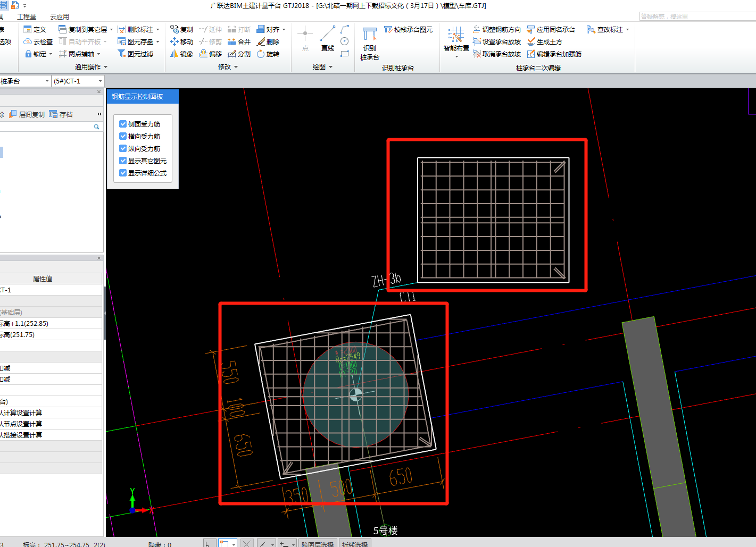This screenshot has width=756, height=547.
Task: Open 复制到其它层 dropdown arrow
Action: pos(111,30)
